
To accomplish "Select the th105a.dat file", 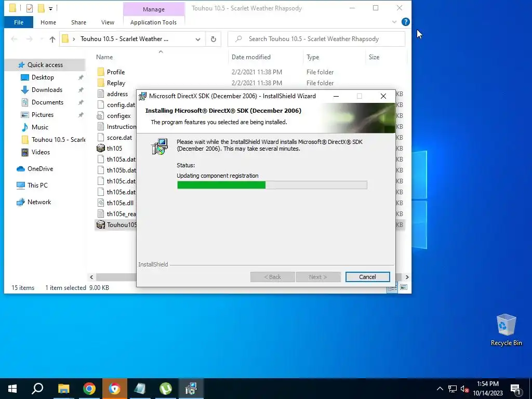I will (121, 159).
